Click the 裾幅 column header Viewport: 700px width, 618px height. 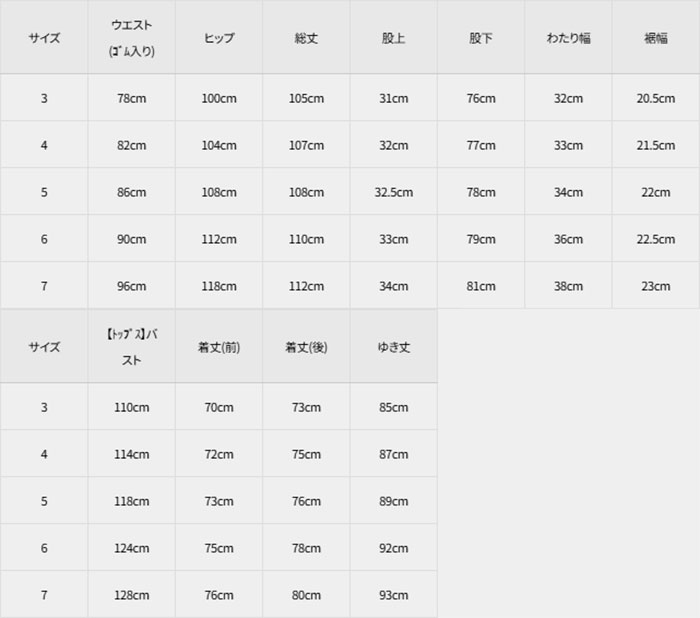656,38
